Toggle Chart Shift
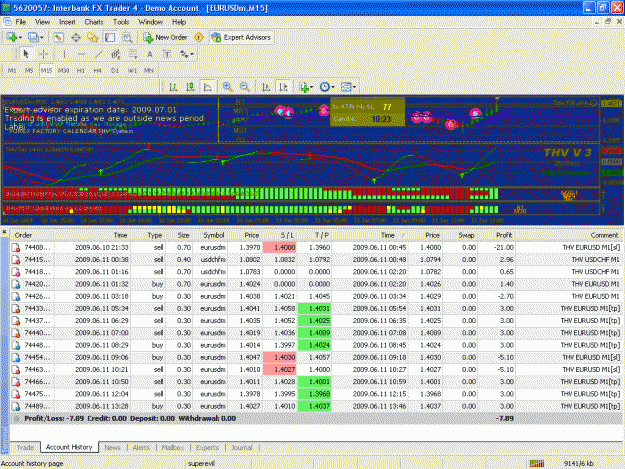Screen dimensions: 625x469 pos(283,86)
